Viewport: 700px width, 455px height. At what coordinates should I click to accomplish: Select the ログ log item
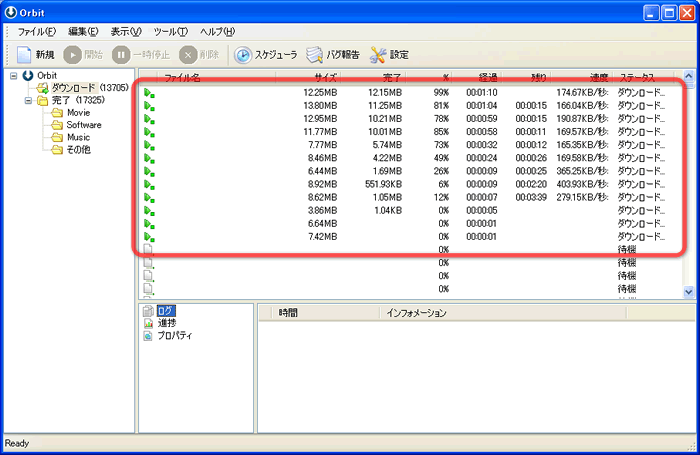pyautogui.click(x=166, y=311)
